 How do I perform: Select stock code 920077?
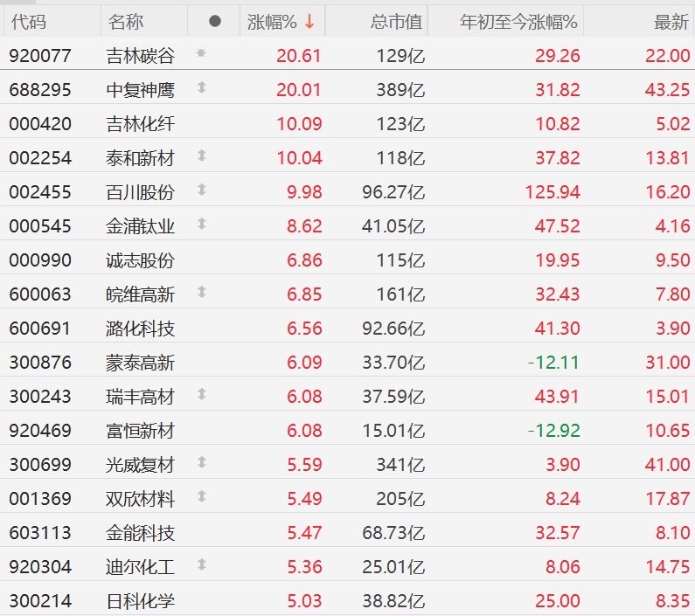click(x=40, y=56)
